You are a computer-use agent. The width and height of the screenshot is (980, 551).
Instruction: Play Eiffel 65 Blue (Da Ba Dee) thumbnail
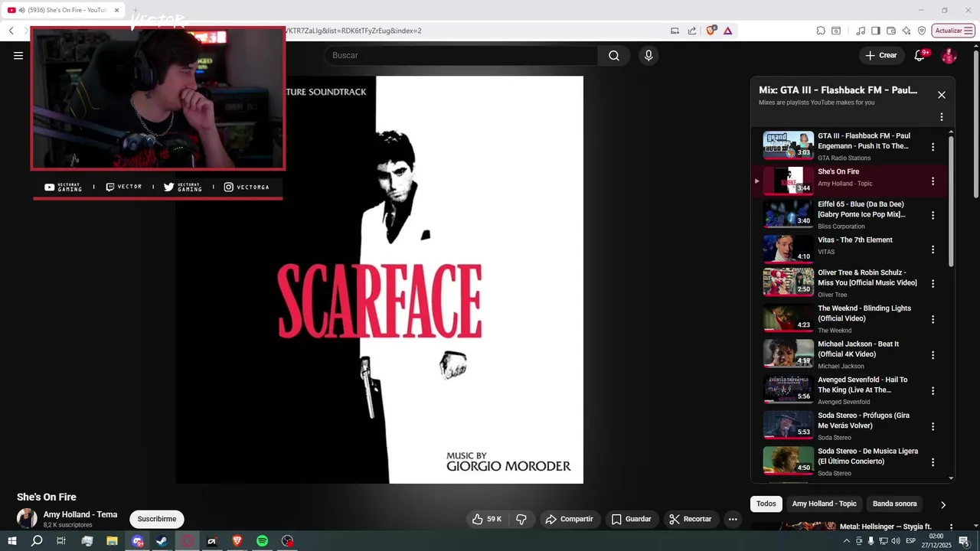(x=788, y=214)
